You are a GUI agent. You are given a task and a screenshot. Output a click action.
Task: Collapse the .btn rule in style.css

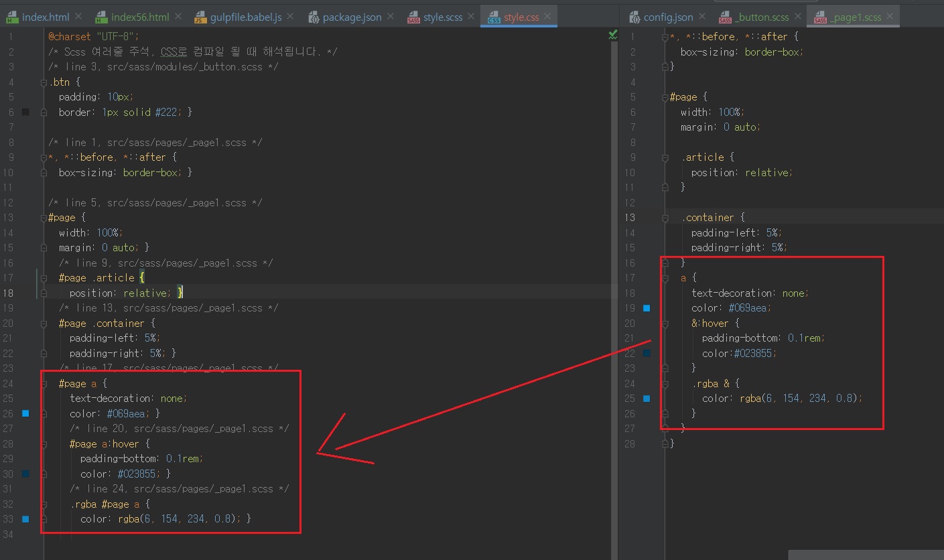(44, 82)
